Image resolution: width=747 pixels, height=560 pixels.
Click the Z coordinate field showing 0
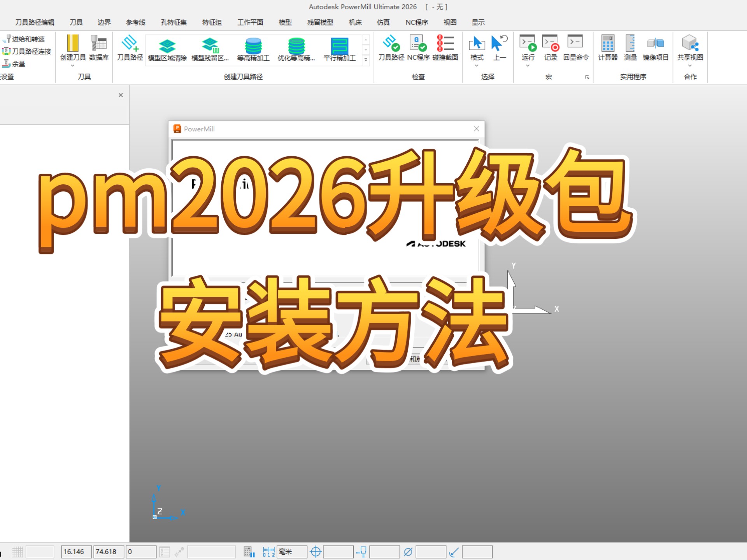tap(141, 552)
